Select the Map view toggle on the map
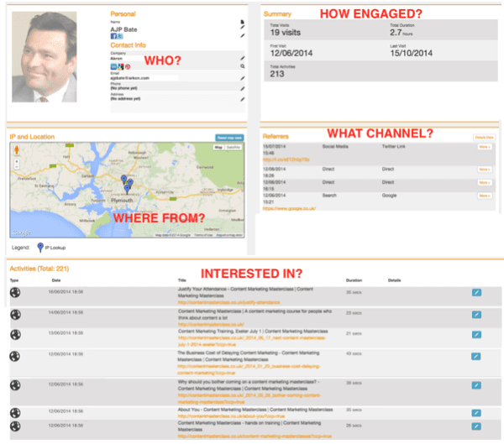 (x=218, y=148)
